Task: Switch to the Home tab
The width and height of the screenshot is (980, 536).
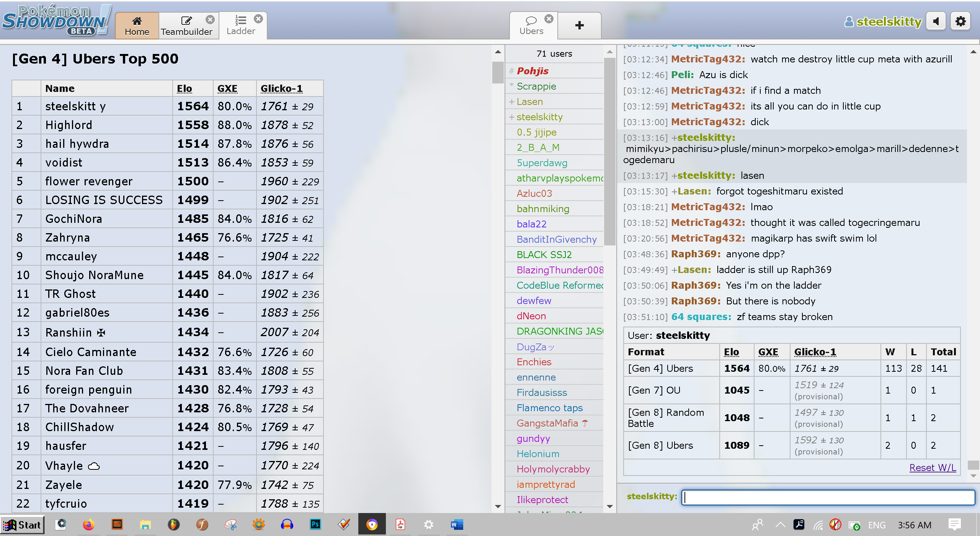Action: [x=137, y=26]
